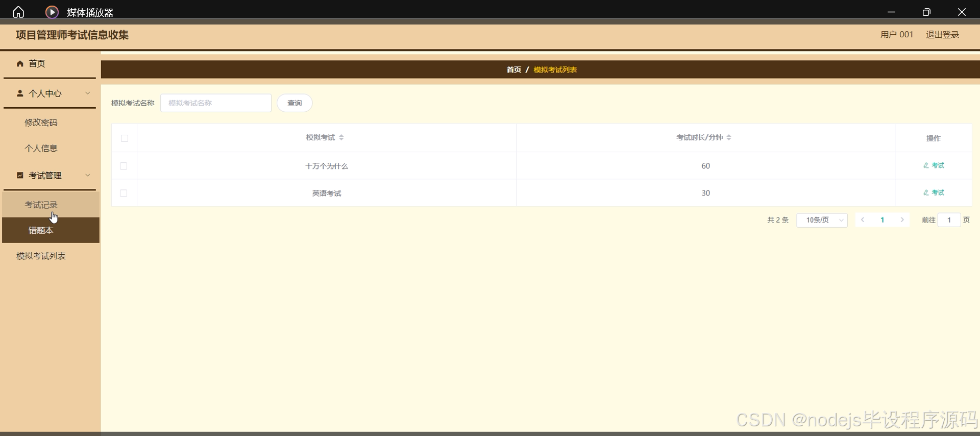Click the 操作 column header
The height and width of the screenshot is (436, 980).
pyautogui.click(x=934, y=138)
